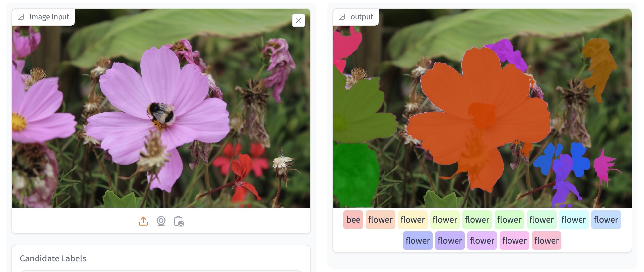Remove input image with X button

[x=299, y=20]
